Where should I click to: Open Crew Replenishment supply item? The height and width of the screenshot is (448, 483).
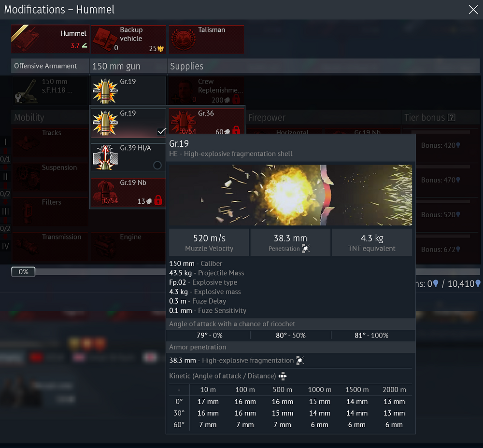[x=206, y=91]
